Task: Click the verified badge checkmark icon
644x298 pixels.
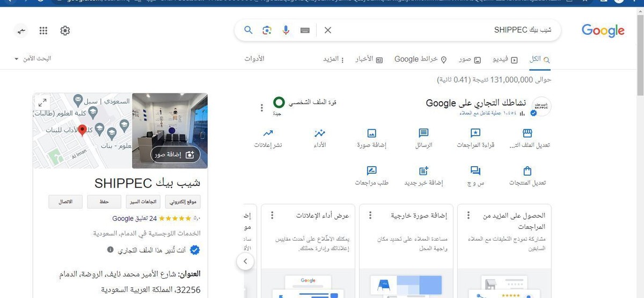Action: tap(195, 250)
